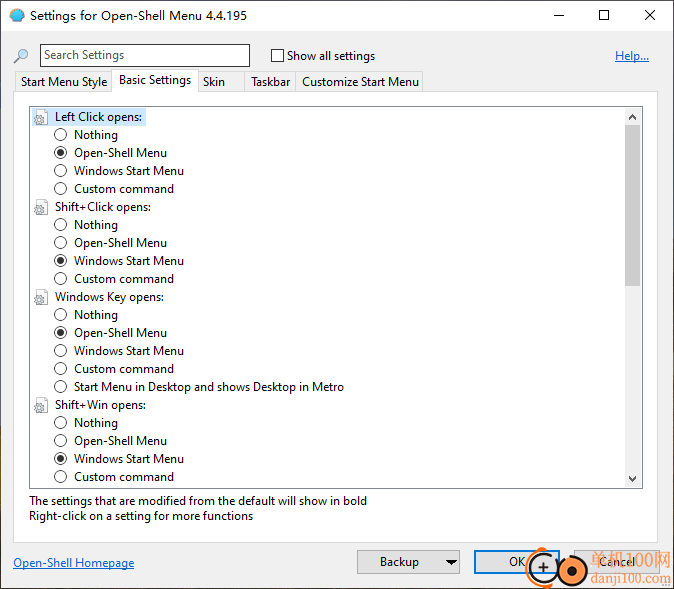Select Open-Shell Menu under Shift+Win opens
This screenshot has width=674, height=589.
pos(61,441)
